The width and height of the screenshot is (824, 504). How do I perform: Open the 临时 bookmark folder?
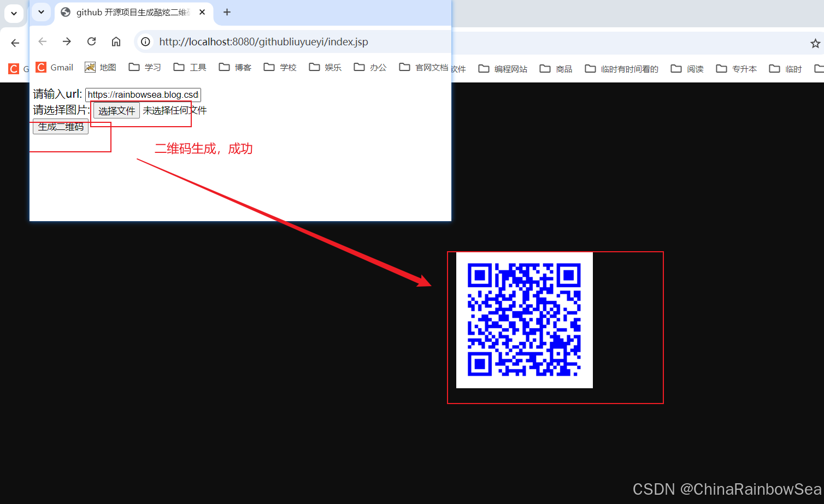(x=785, y=69)
